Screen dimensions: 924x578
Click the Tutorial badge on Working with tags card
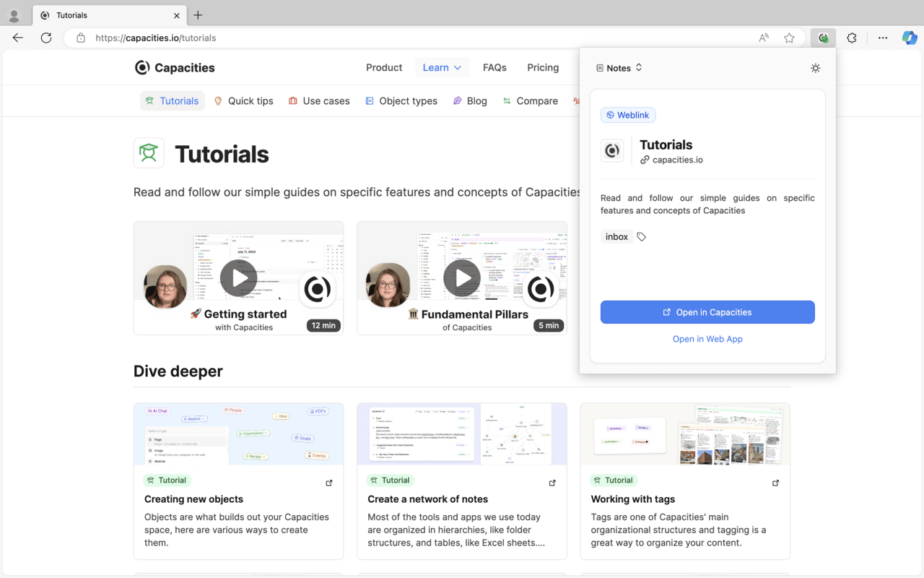pyautogui.click(x=613, y=480)
